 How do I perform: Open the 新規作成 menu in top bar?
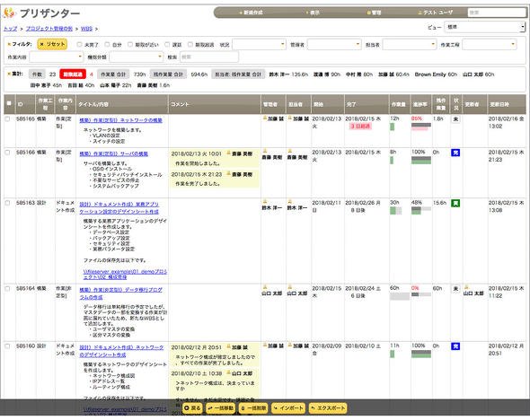251,13
